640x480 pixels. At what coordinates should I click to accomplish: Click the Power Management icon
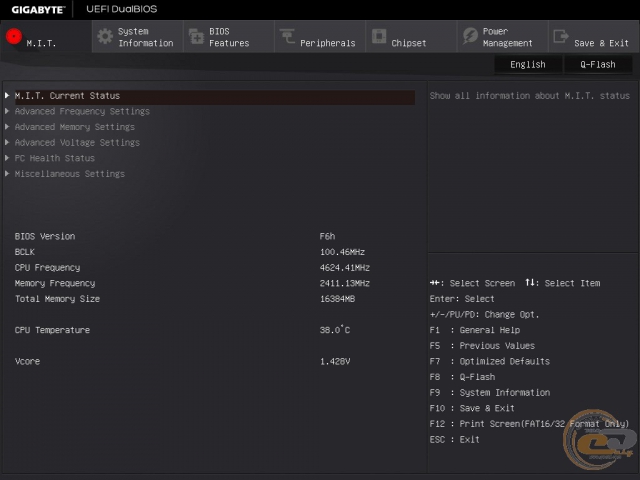470,37
